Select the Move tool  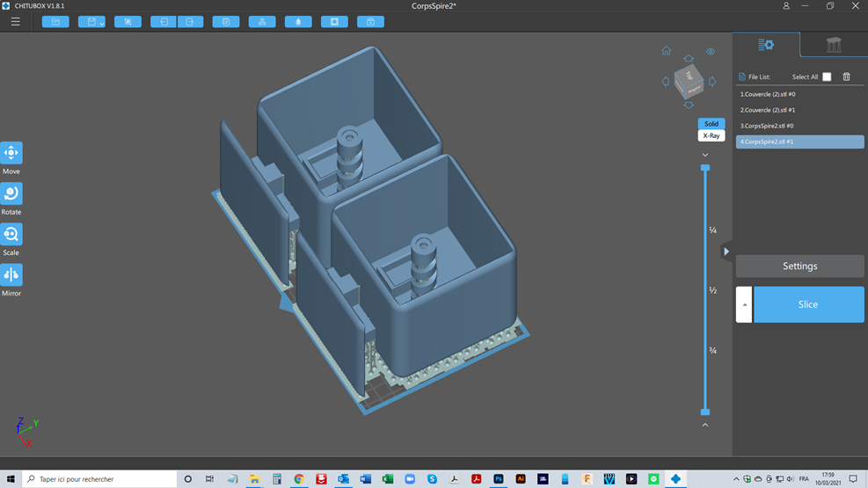(x=11, y=153)
